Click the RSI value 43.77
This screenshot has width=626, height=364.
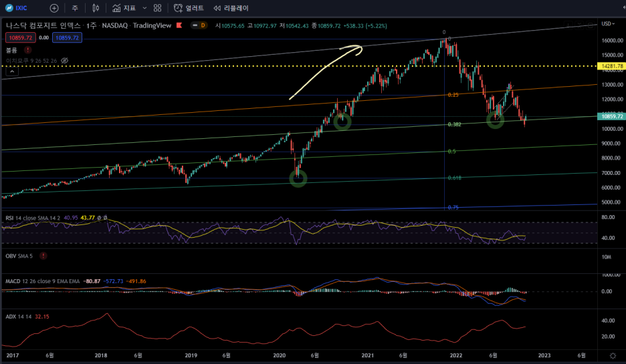(x=88, y=218)
